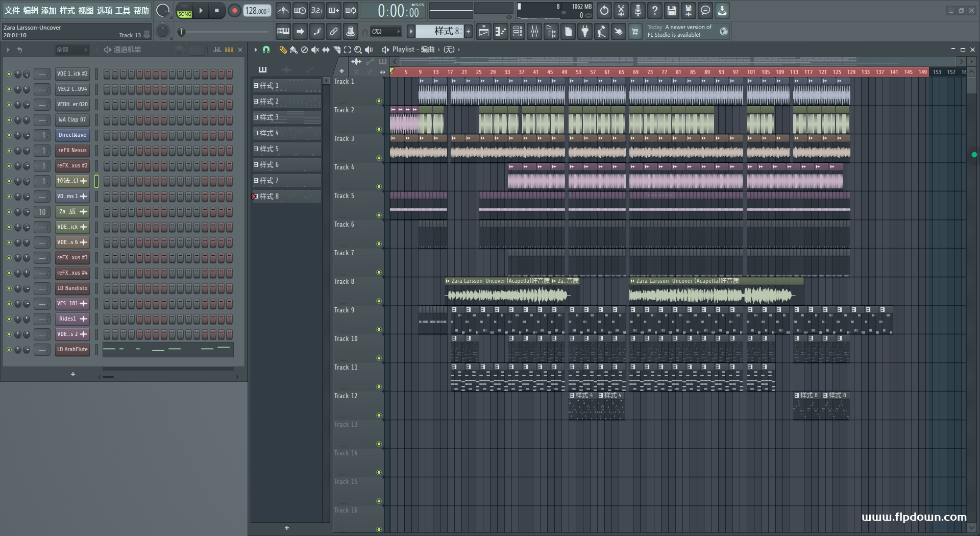Click the render-as-audio save icon
This screenshot has height=536, width=980.
tap(689, 10)
